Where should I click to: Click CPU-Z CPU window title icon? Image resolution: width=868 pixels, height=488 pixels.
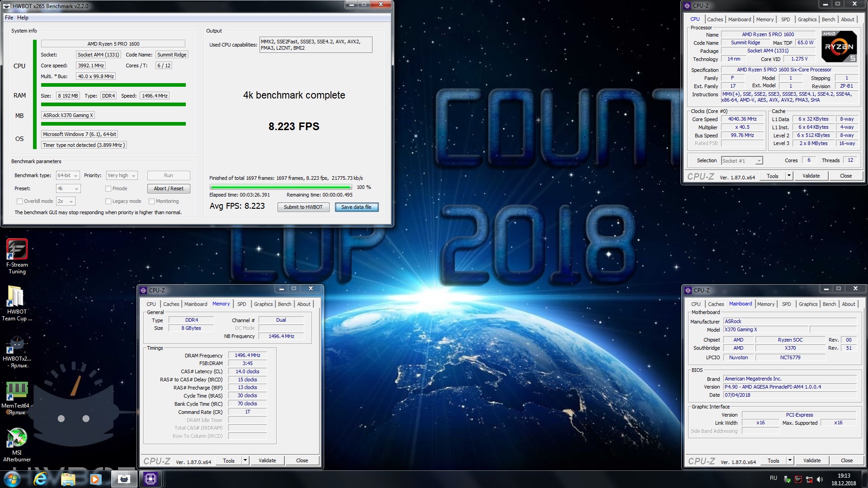[x=688, y=6]
